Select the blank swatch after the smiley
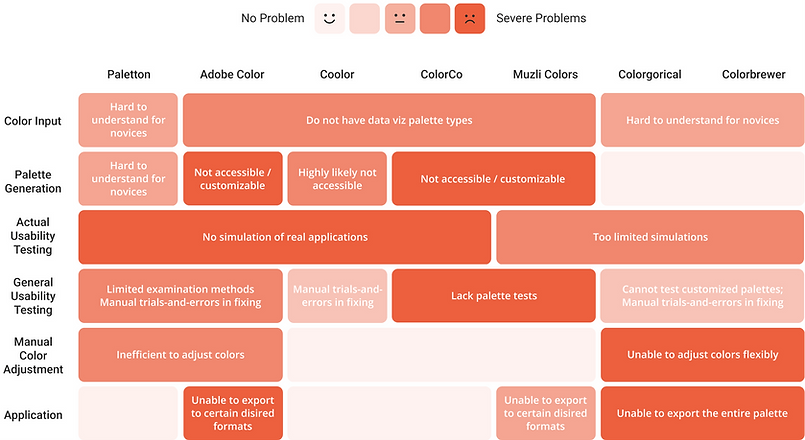Screen dimensions: 805x440 coord(364,18)
